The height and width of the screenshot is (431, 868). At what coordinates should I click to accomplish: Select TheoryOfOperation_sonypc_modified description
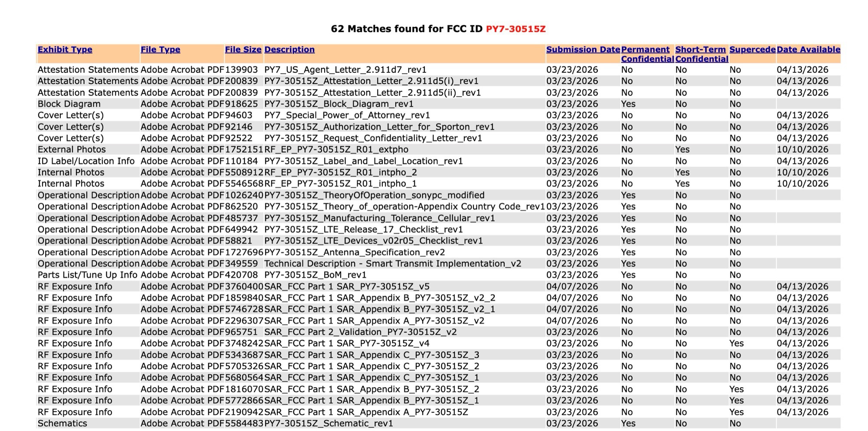click(x=375, y=196)
